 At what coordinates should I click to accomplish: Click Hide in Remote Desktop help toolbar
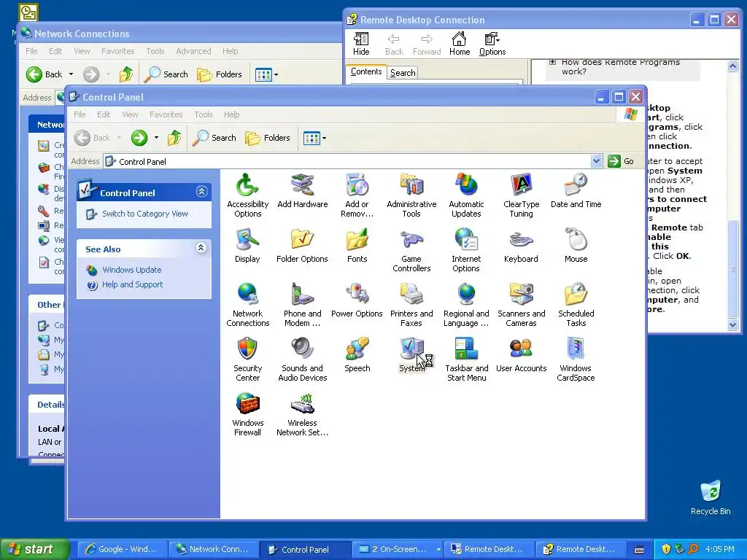[361, 44]
